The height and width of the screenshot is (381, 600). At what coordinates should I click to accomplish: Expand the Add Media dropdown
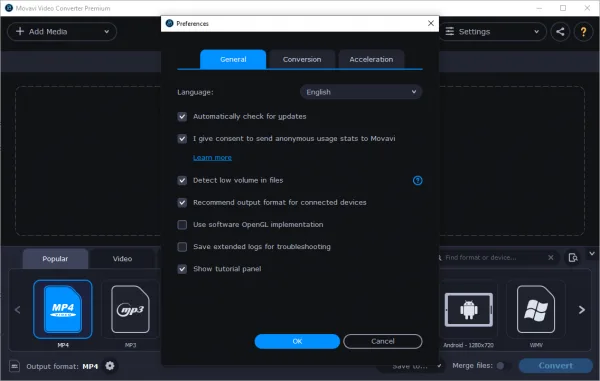tap(106, 32)
